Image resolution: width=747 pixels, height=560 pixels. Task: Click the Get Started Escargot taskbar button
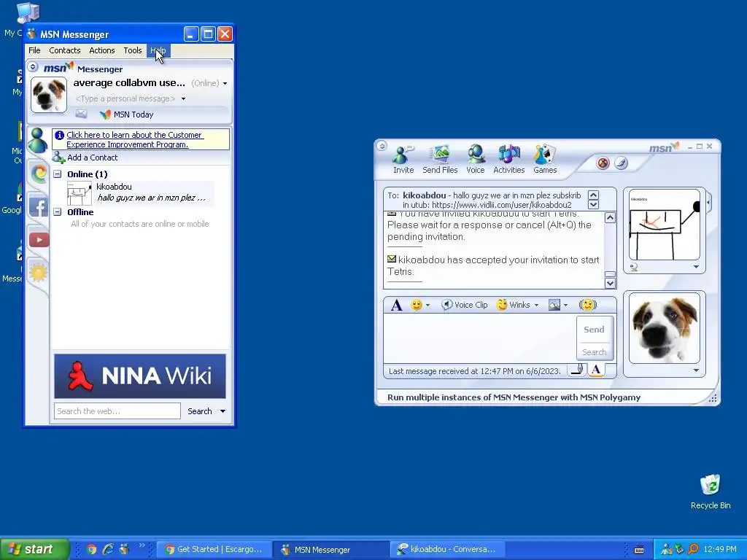pyautogui.click(x=214, y=549)
